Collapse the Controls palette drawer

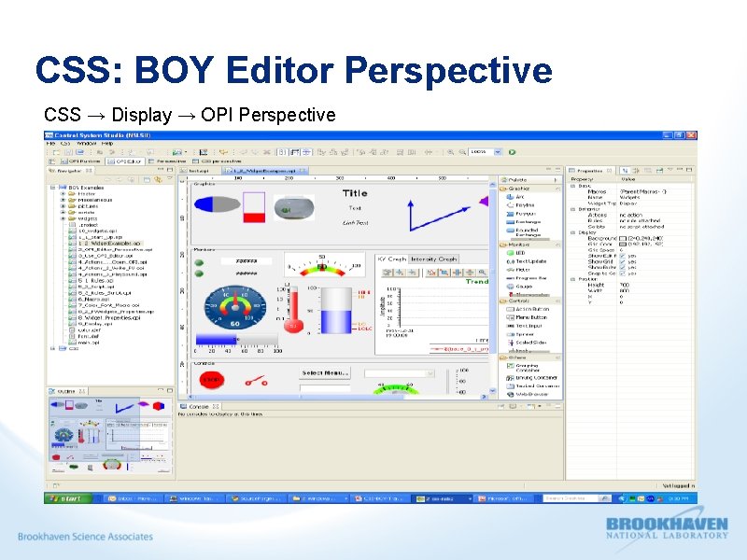[x=557, y=301]
